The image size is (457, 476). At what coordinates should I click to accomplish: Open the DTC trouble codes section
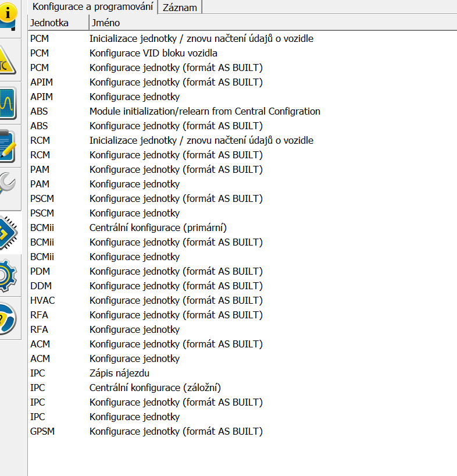pyautogui.click(x=9, y=61)
